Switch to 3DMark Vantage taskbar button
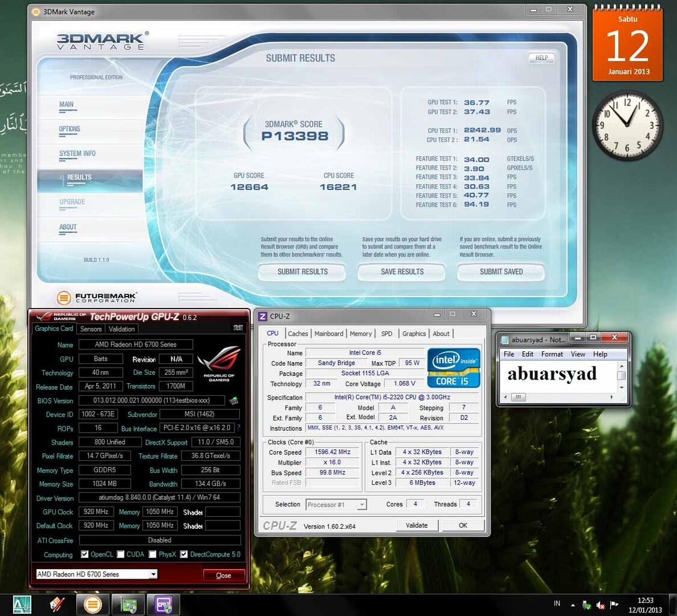The height and width of the screenshot is (616, 677). tap(93, 605)
